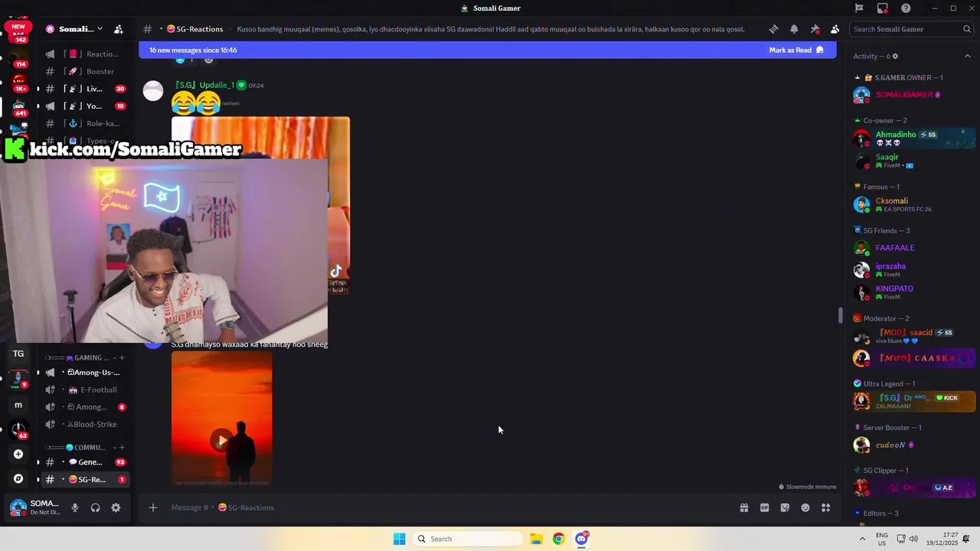Click Mark as Read button

(x=796, y=50)
